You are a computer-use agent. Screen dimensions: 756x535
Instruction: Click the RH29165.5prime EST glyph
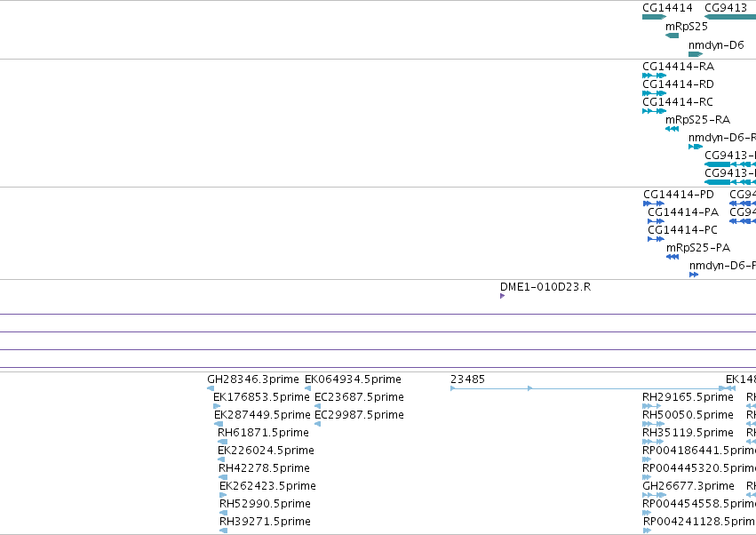(651, 406)
